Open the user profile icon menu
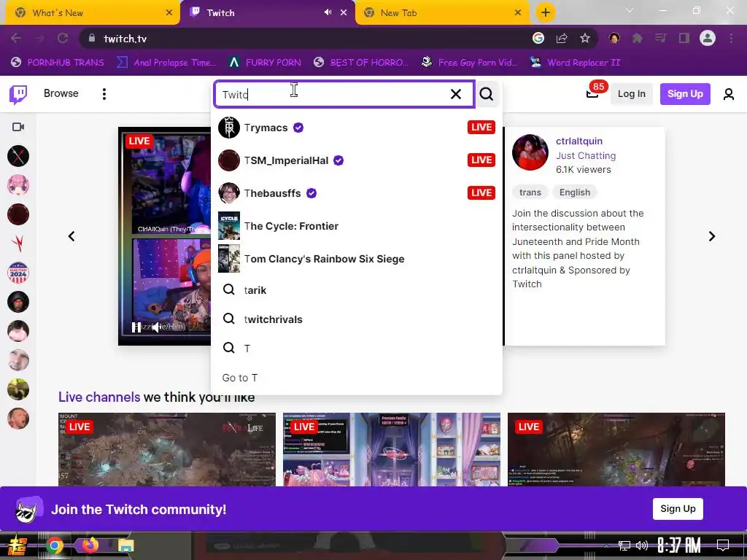The image size is (747, 560). [729, 94]
